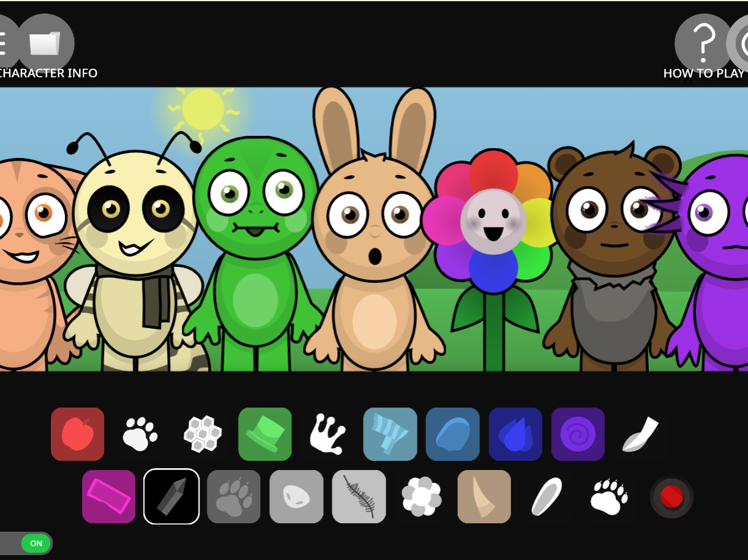This screenshot has height=560, width=748.
Task: Select the red apple sound icon
Action: (78, 434)
